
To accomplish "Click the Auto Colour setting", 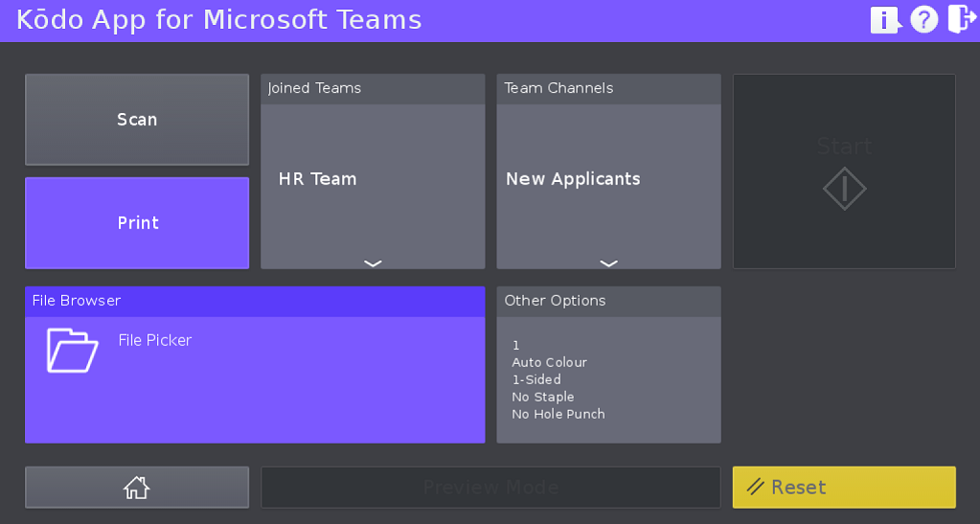I will (x=549, y=363).
